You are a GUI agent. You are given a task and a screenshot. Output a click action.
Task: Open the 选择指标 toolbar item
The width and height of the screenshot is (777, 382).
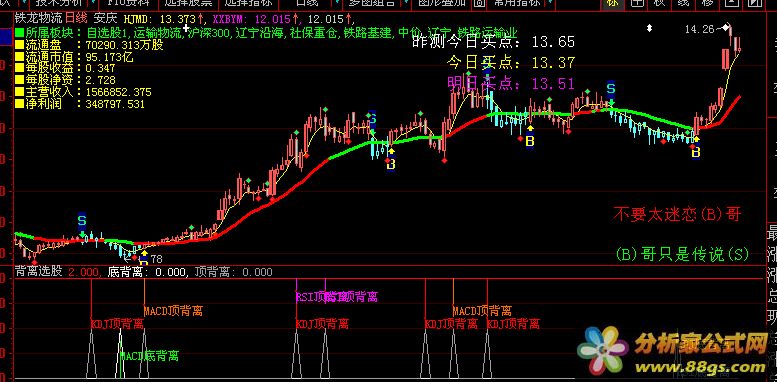248,2
